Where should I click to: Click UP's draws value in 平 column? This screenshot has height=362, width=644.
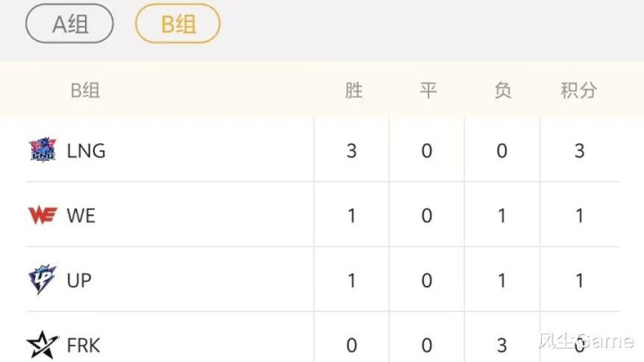[427, 280]
